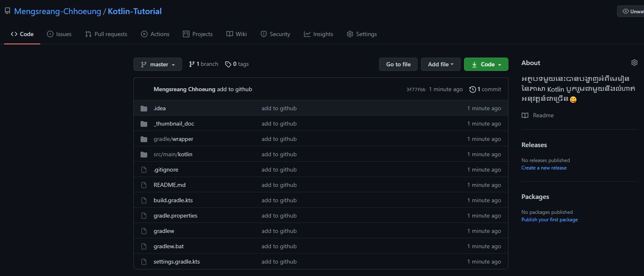Toggle the Unwatch eye button
The width and height of the screenshot is (644, 276).
coord(631,11)
